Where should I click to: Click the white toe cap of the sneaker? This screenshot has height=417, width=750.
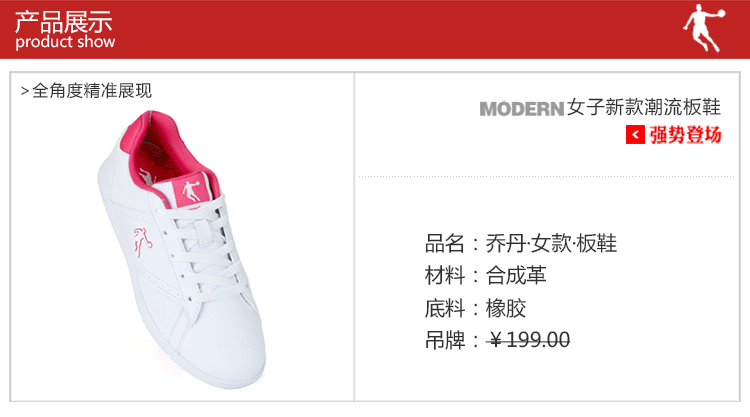click(x=225, y=349)
